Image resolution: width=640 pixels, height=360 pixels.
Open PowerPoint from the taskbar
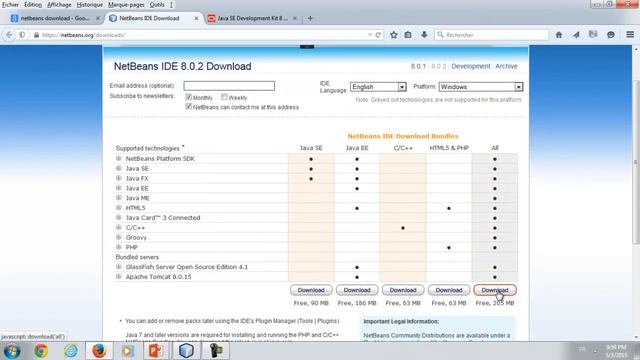click(156, 351)
